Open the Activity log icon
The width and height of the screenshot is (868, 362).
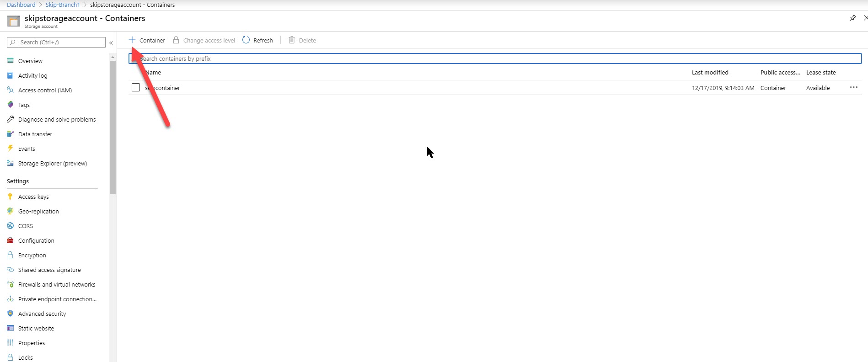tap(10, 75)
